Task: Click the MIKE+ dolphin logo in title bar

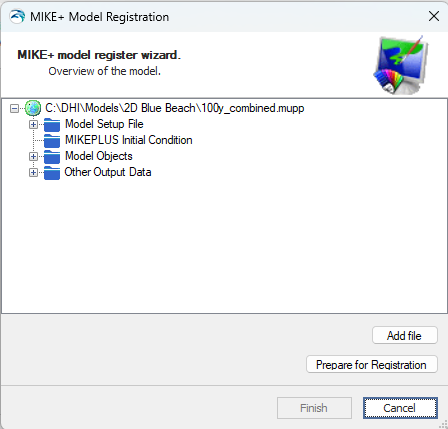Action: pos(17,16)
